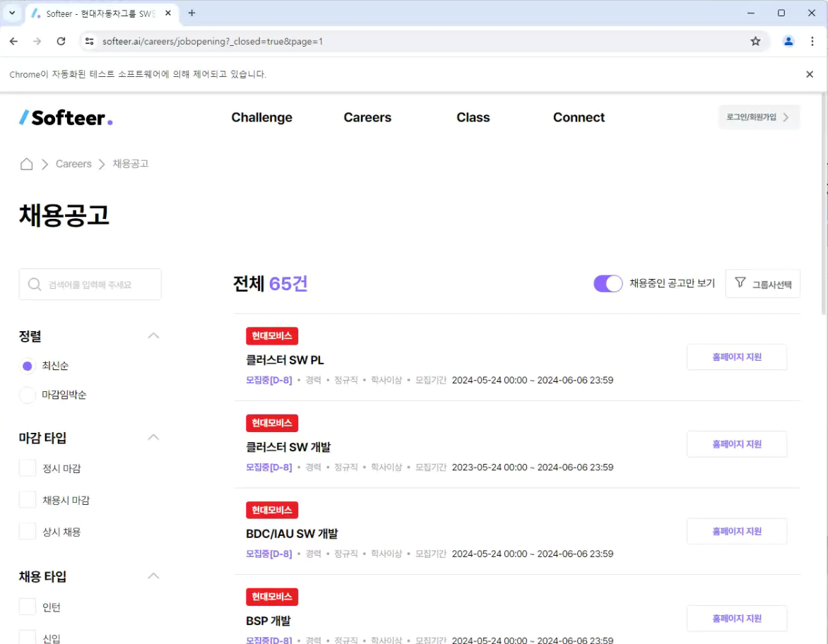Screen dimensions: 828x644
Task: Click 홈페이지 지원 for BDC/IAU SW 개발
Action: coord(737,532)
